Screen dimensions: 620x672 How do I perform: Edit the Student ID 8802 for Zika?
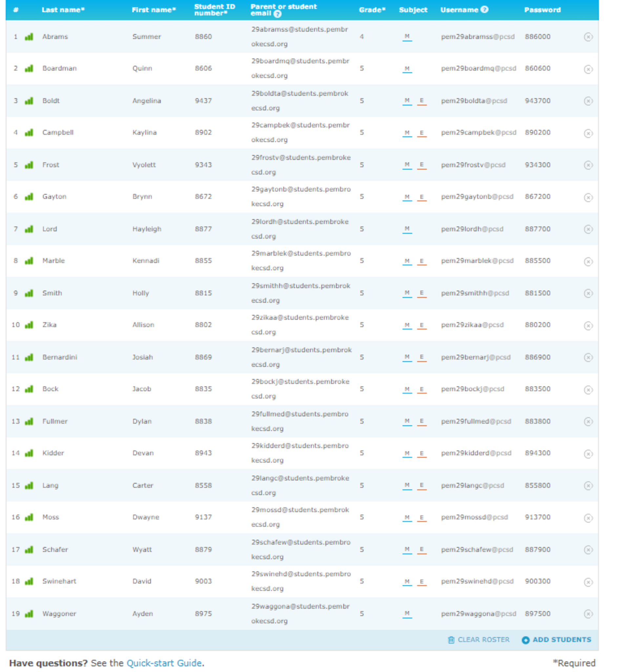(x=203, y=325)
